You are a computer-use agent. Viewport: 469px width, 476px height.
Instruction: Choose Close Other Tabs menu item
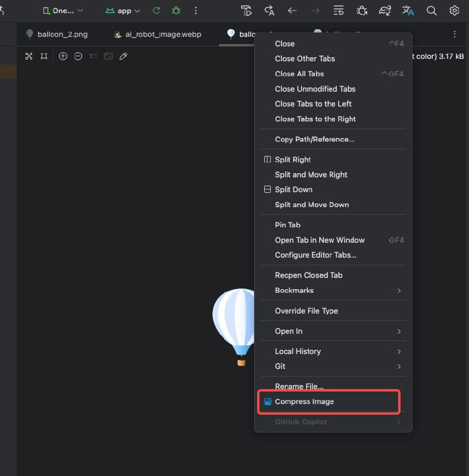tap(305, 58)
